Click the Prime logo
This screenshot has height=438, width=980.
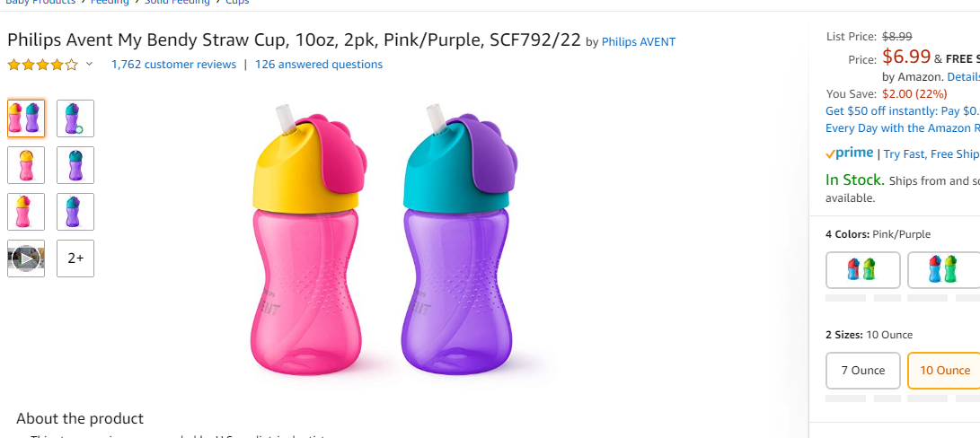(850, 153)
